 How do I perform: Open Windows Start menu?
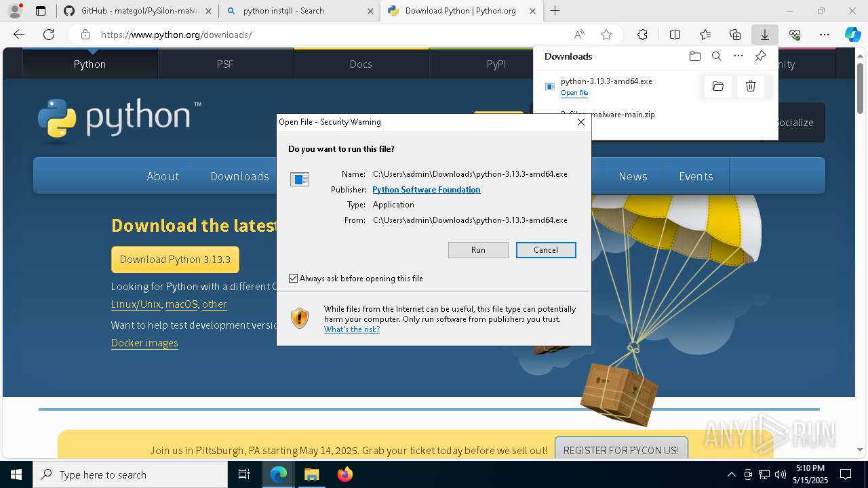coord(16,474)
